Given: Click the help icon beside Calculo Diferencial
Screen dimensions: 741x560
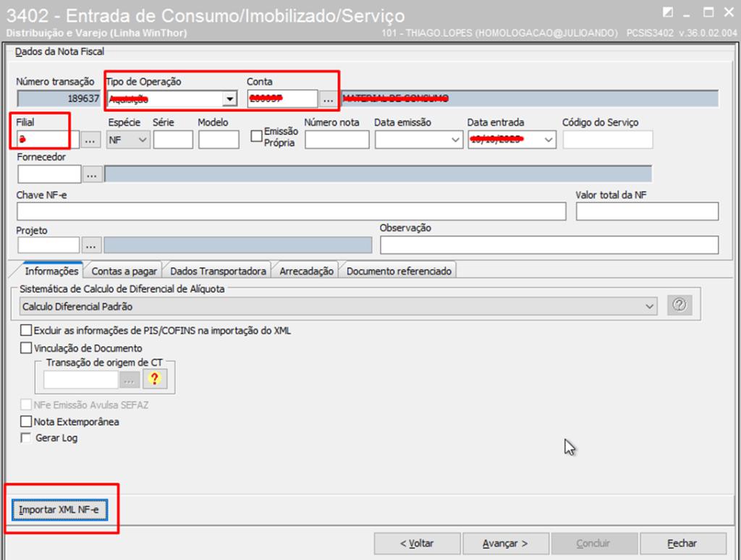Looking at the screenshot, I should [x=679, y=306].
